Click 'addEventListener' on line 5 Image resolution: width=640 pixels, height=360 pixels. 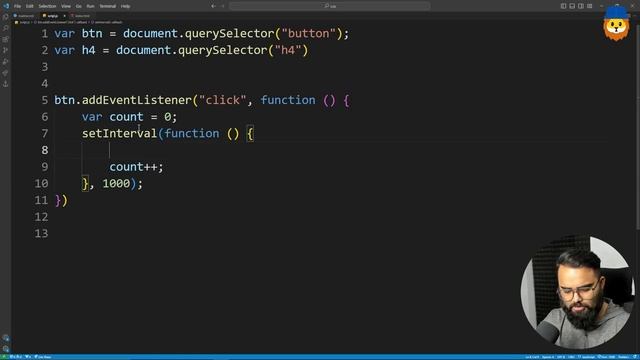coord(137,100)
